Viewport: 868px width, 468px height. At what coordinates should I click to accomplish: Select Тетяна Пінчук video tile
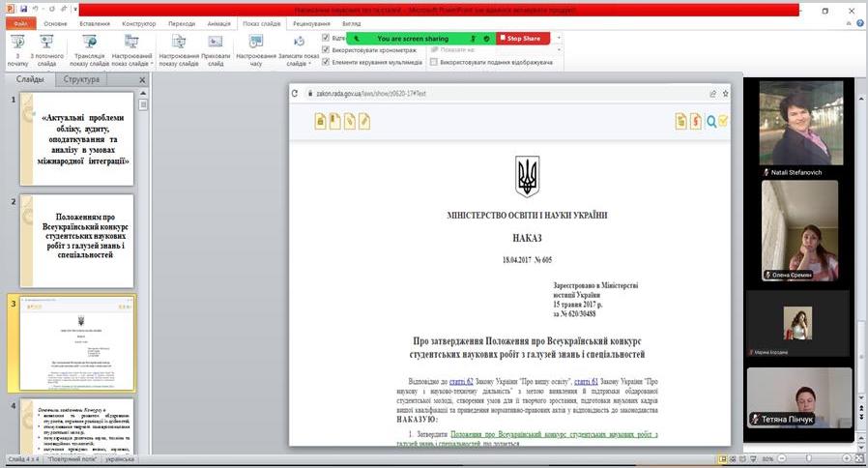point(799,397)
